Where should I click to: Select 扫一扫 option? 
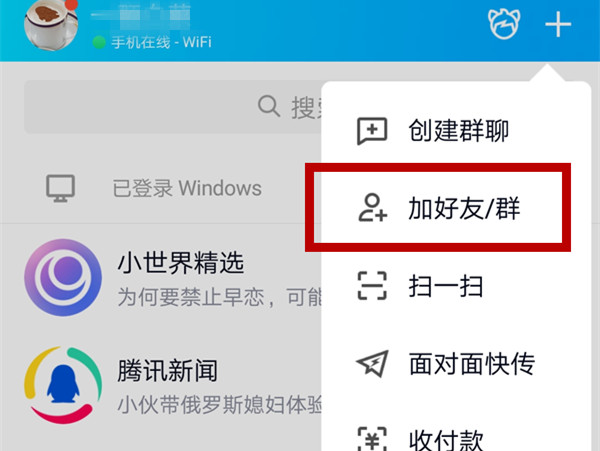pos(446,286)
